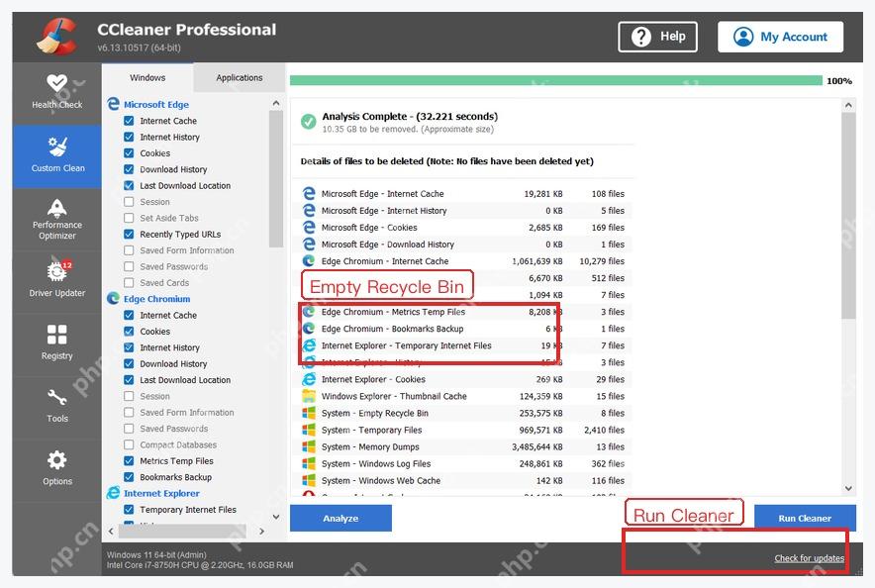The height and width of the screenshot is (588, 875).
Task: Click checklist horizontal scroll right arrow
Action: pyautogui.click(x=261, y=532)
